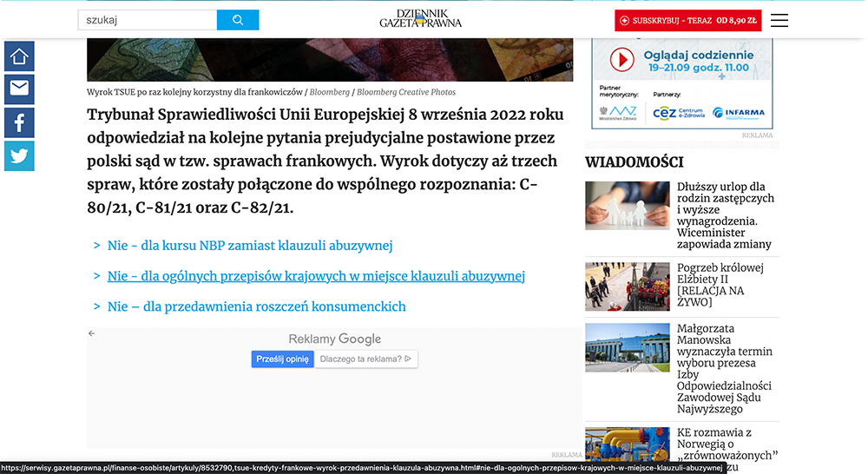
Task: Open link about przedawnienia roszczeń konsumenckich
Action: 256,306
